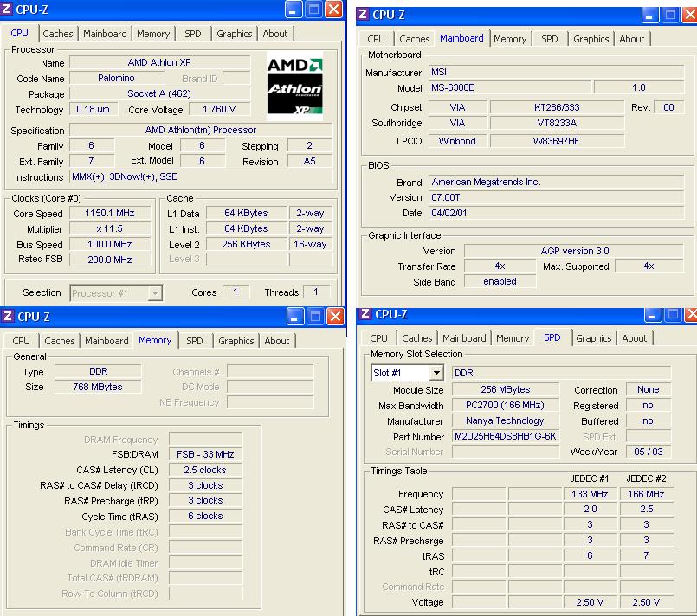Open About tab in the Memory window
Screen dimensions: 697x616
[x=277, y=341]
